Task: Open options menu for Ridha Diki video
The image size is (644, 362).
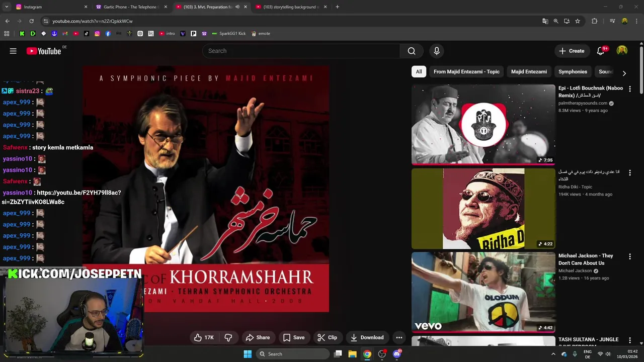Action: (630, 172)
